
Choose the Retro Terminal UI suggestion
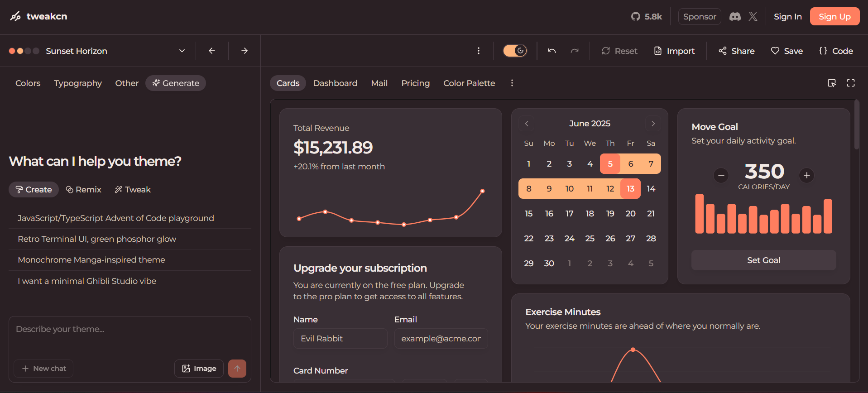point(130,239)
